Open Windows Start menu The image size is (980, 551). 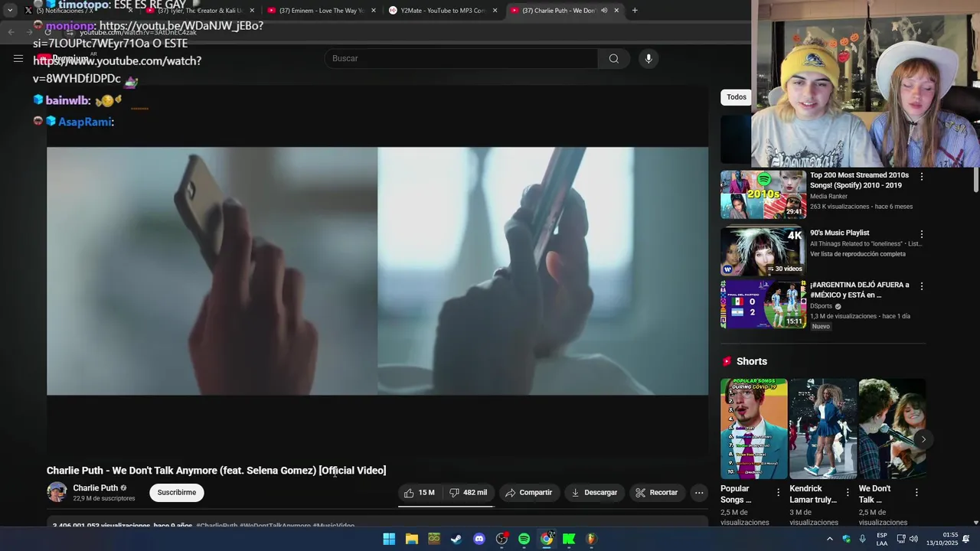coord(389,539)
